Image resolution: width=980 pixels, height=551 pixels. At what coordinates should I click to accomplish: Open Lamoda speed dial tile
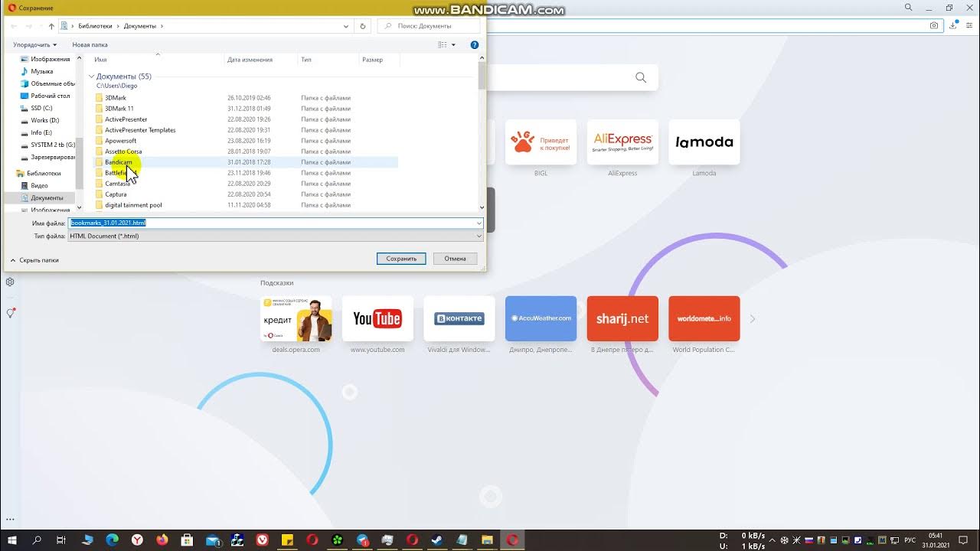(x=704, y=142)
